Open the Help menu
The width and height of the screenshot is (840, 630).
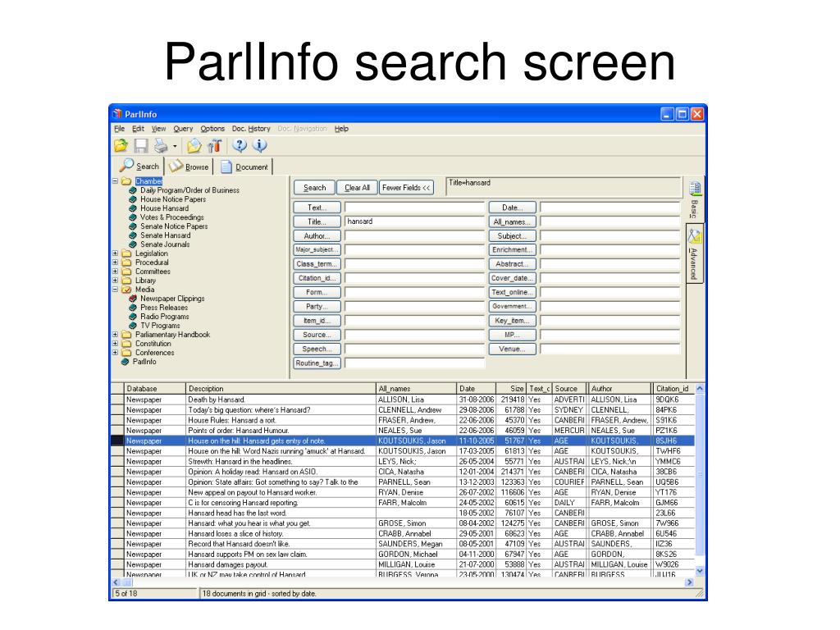click(x=341, y=129)
